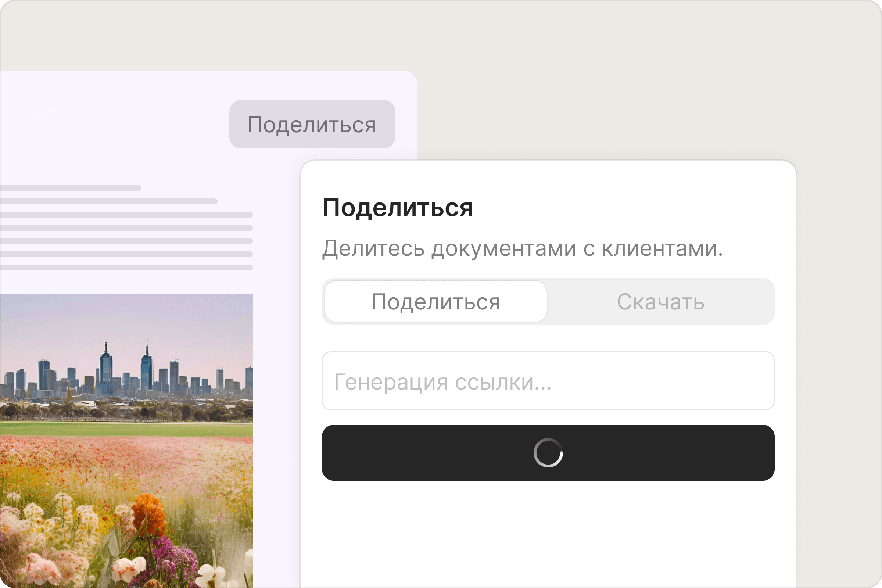This screenshot has height=588, width=882.
Task: Select the Поделиться tab in the dialog
Action: [436, 301]
